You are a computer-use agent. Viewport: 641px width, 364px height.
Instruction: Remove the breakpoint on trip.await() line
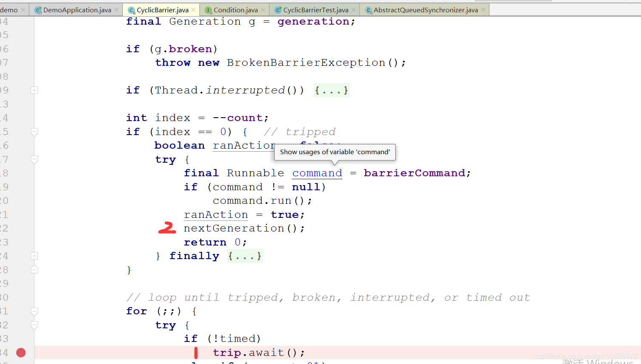click(x=21, y=353)
